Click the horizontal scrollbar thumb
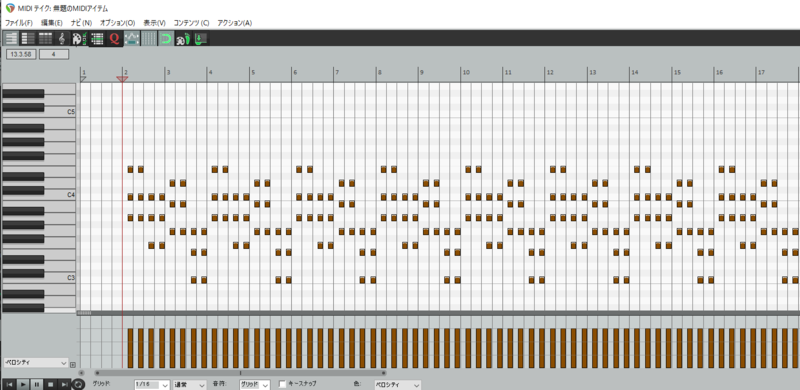Screen dimensions: 800x390 tap(240, 373)
